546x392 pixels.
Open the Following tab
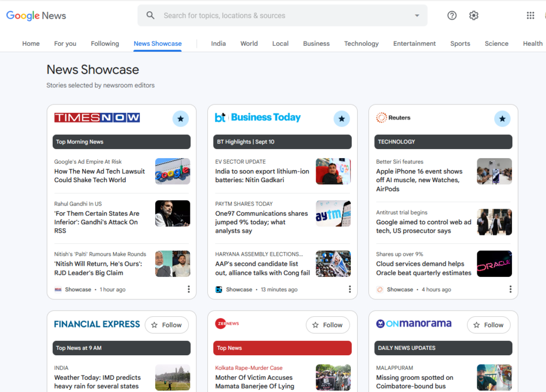105,44
